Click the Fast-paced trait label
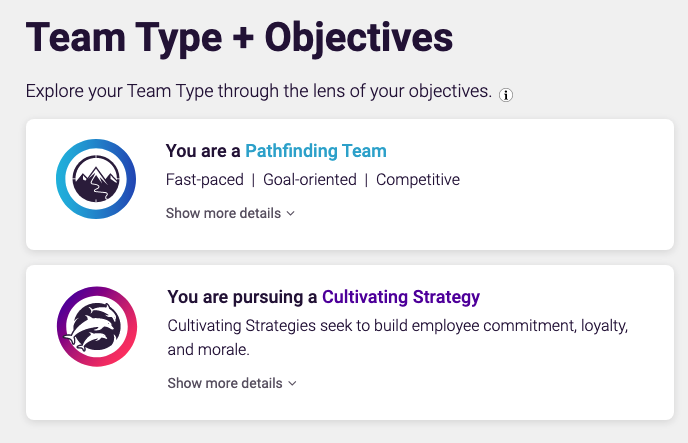 pos(204,180)
